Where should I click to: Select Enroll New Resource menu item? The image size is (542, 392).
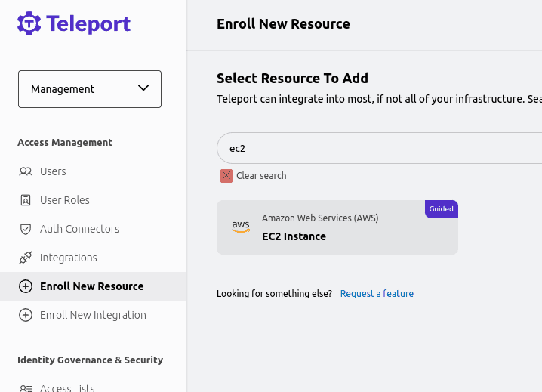[94, 286]
